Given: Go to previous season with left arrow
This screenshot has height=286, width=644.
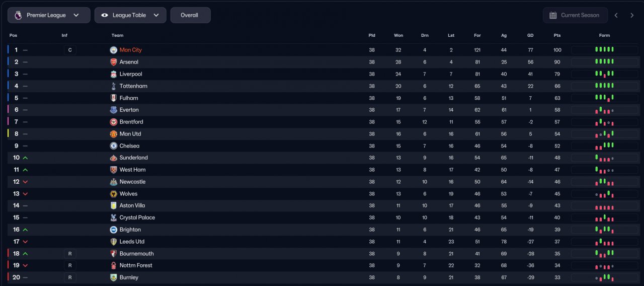Looking at the screenshot, I should (x=616, y=15).
